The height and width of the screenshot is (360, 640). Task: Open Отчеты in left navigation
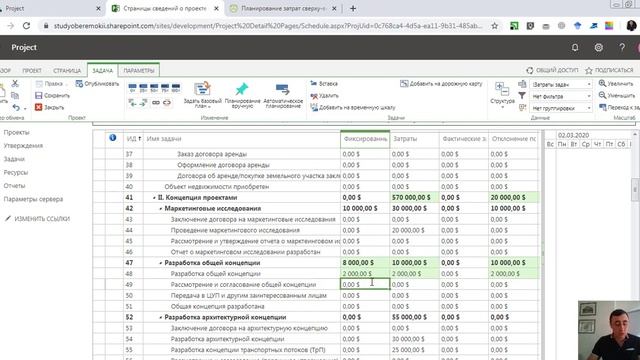coord(14,186)
